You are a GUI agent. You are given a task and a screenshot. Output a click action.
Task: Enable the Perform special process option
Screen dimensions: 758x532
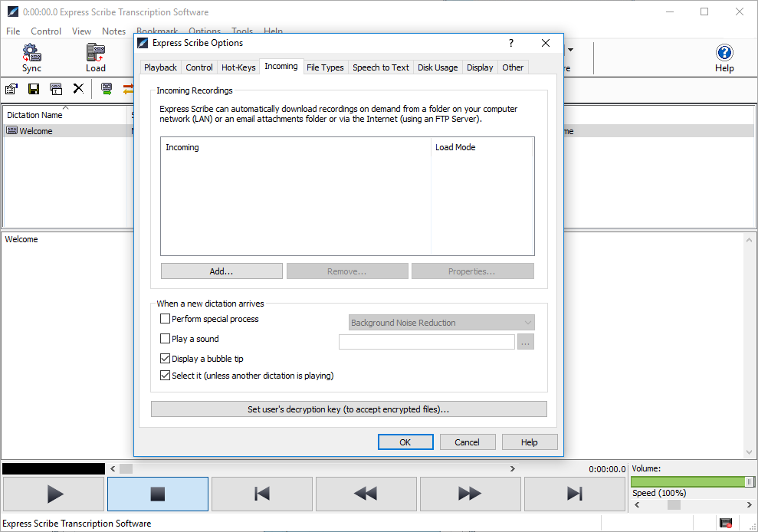(165, 318)
